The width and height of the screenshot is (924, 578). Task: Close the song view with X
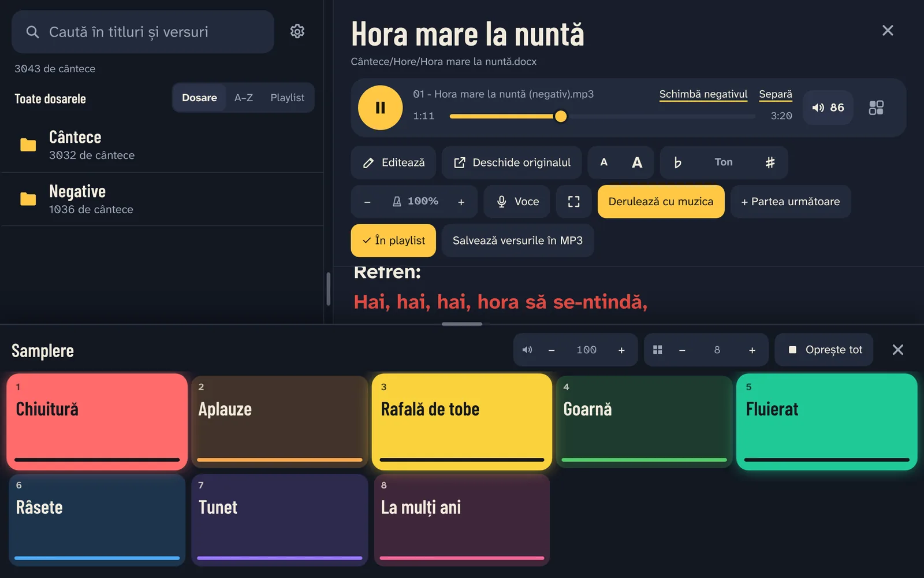pyautogui.click(x=888, y=31)
